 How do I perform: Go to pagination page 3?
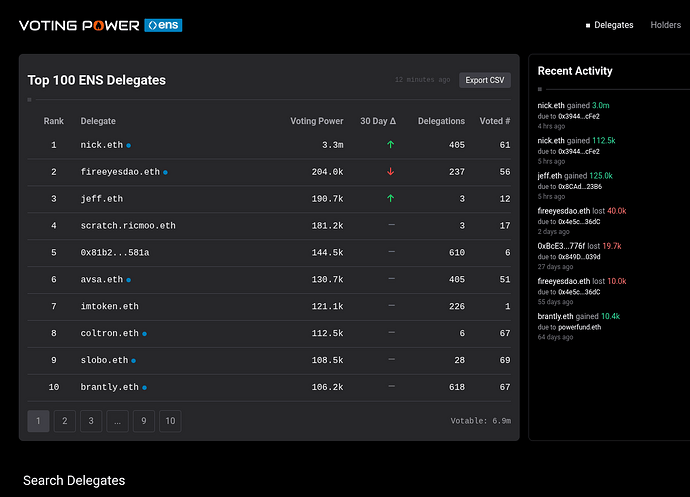point(91,421)
